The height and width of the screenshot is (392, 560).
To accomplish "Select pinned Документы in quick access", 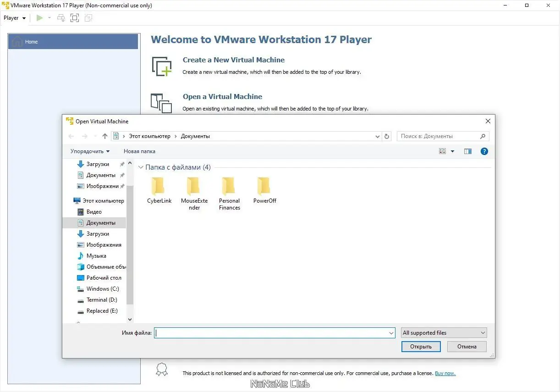I will pyautogui.click(x=101, y=175).
